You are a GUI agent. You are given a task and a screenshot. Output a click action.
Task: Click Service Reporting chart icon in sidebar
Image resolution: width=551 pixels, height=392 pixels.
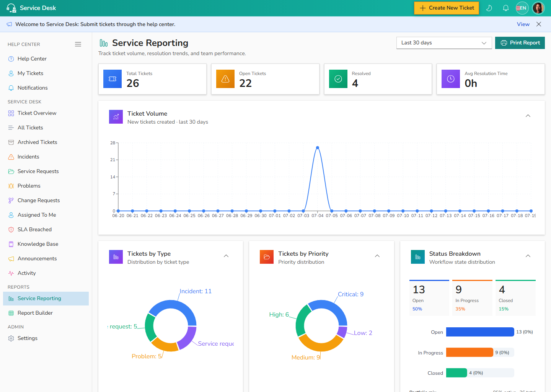click(x=11, y=299)
